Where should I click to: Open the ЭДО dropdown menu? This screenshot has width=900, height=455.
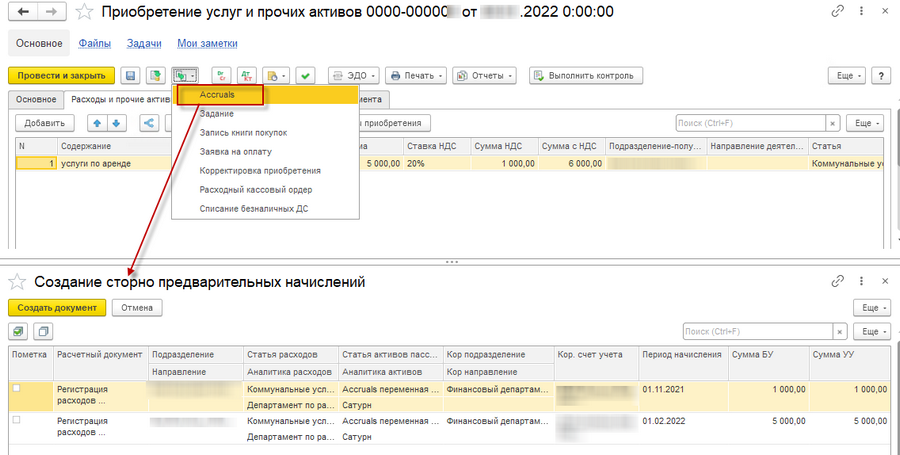(x=354, y=76)
